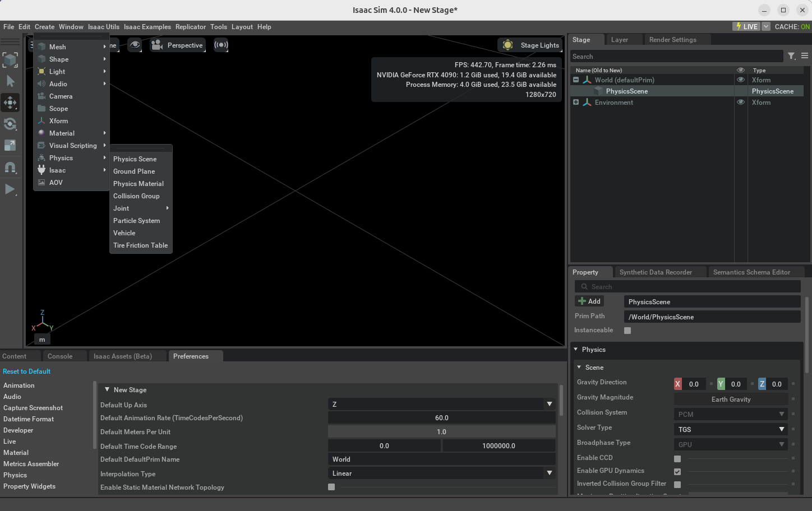Click the Gravity Direction Y field

pos(736,384)
